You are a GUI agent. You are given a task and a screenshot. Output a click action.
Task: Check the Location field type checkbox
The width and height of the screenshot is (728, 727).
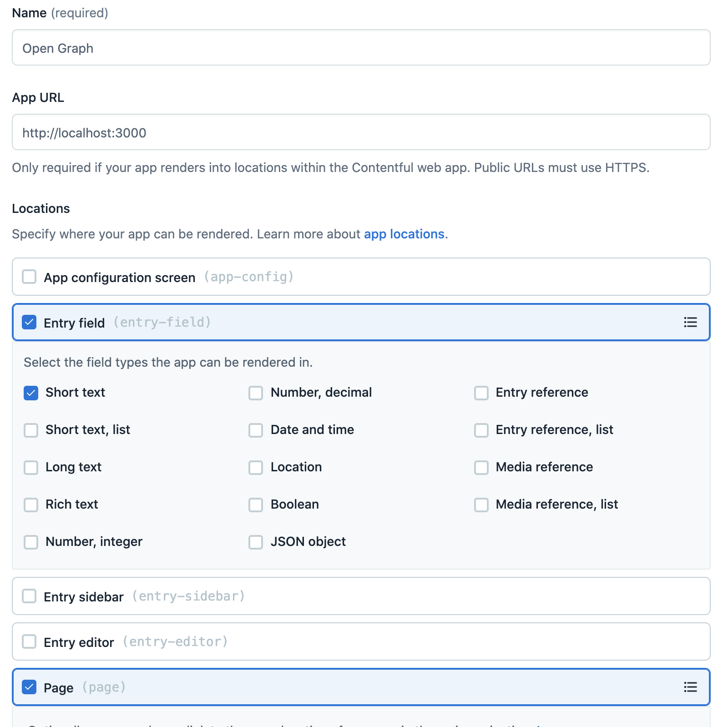(x=256, y=467)
